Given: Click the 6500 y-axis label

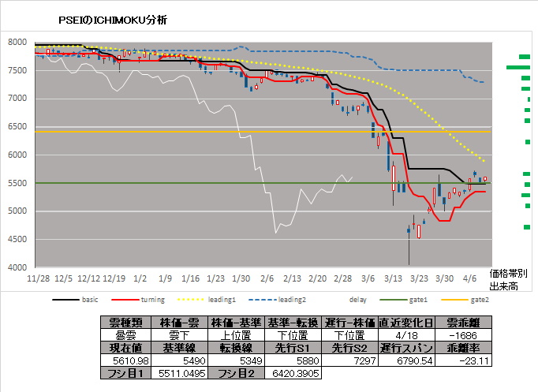Looking at the screenshot, I should 17,126.
